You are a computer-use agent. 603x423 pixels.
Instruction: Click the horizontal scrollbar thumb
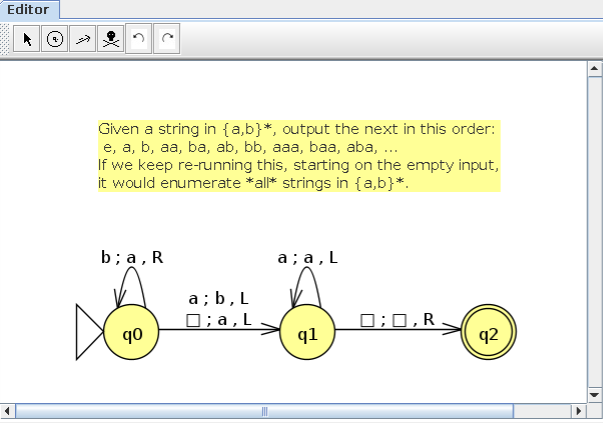pyautogui.click(x=265, y=411)
